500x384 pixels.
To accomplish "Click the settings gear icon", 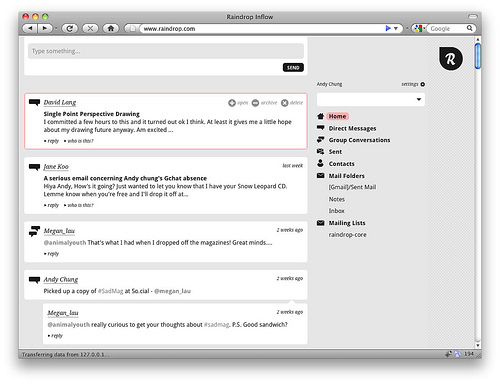I will pos(423,84).
